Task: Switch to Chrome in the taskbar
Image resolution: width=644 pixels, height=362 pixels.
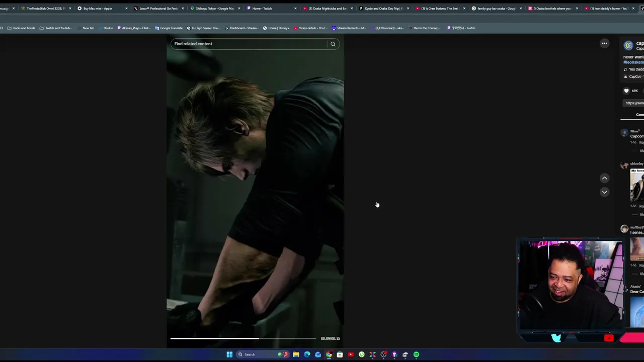Action: [329, 354]
